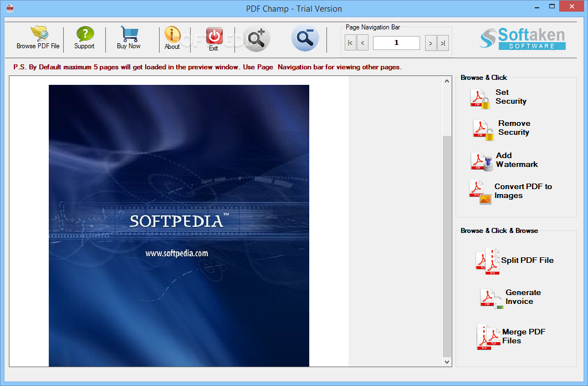This screenshot has height=386, width=588.
Task: Click the page number input field
Action: (x=396, y=43)
